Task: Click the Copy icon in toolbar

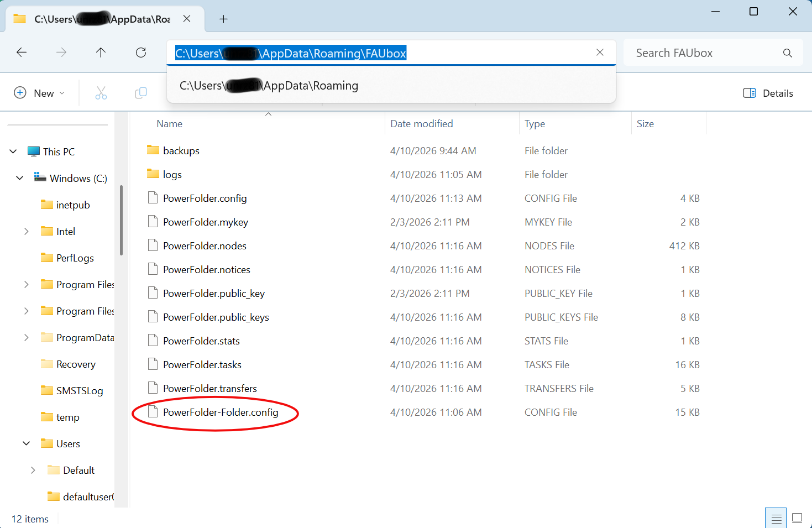Action: (x=141, y=93)
